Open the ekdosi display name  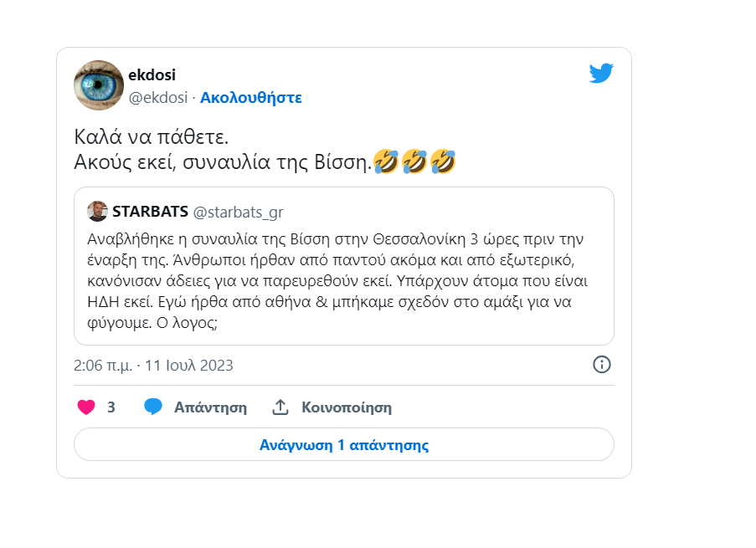[152, 75]
